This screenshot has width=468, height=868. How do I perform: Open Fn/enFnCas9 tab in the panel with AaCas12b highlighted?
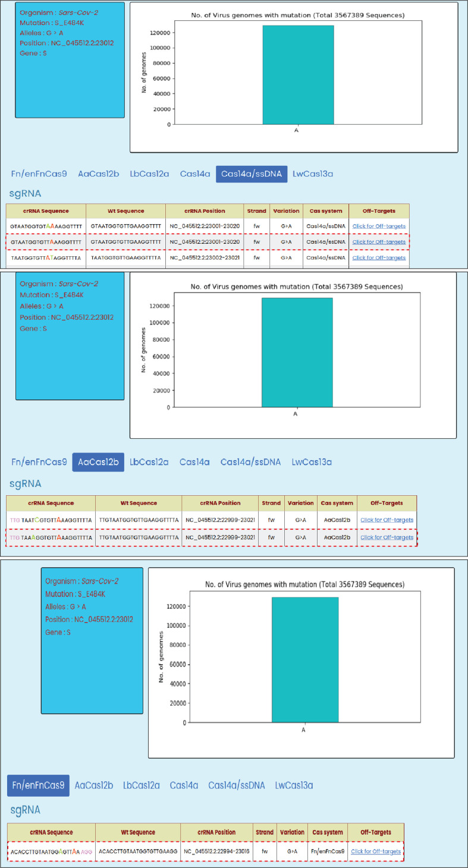pyautogui.click(x=39, y=462)
